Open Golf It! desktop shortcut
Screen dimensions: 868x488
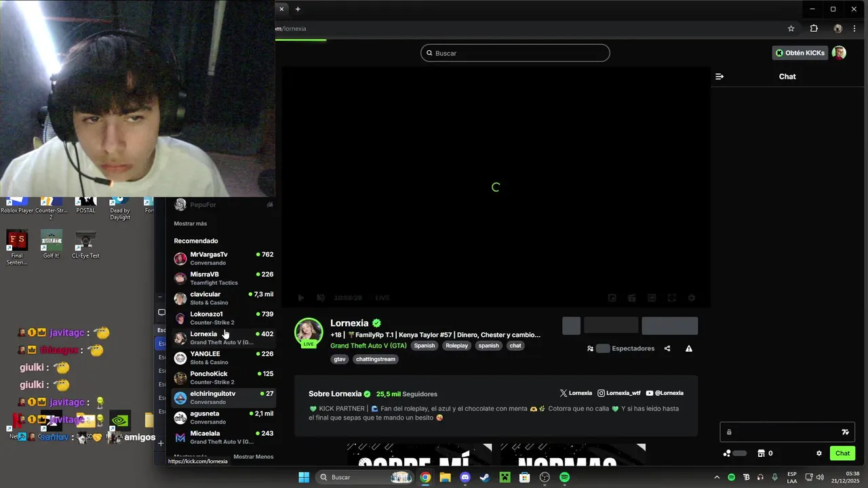point(51,245)
